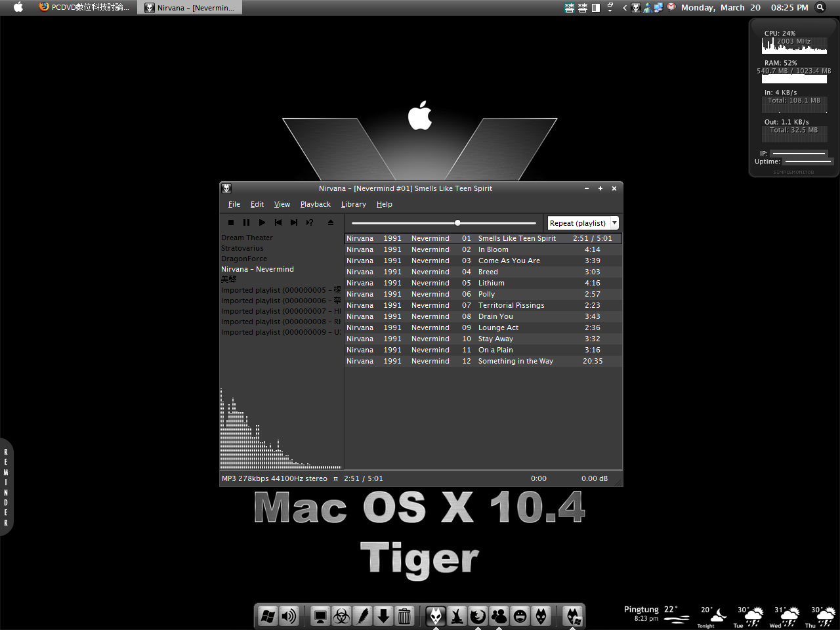The width and height of the screenshot is (840, 630).
Task: Click the network computers tray icon
Action: [x=658, y=7]
